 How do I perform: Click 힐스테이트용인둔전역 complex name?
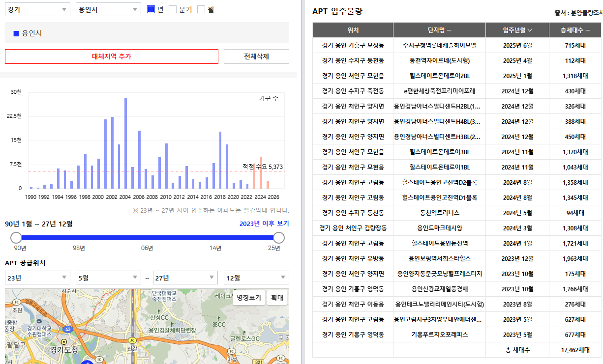(x=439, y=243)
